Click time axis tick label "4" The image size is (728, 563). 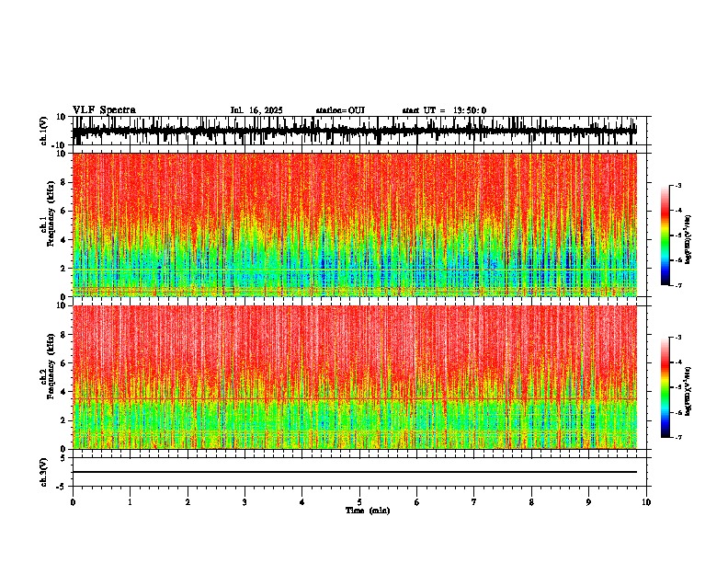pos(301,502)
